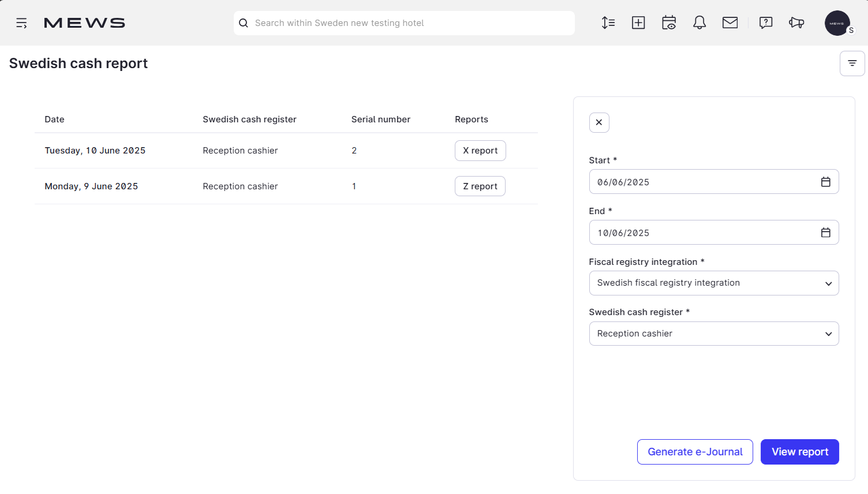The image size is (868, 494).
Task: Click the Date column header
Action: tap(55, 119)
